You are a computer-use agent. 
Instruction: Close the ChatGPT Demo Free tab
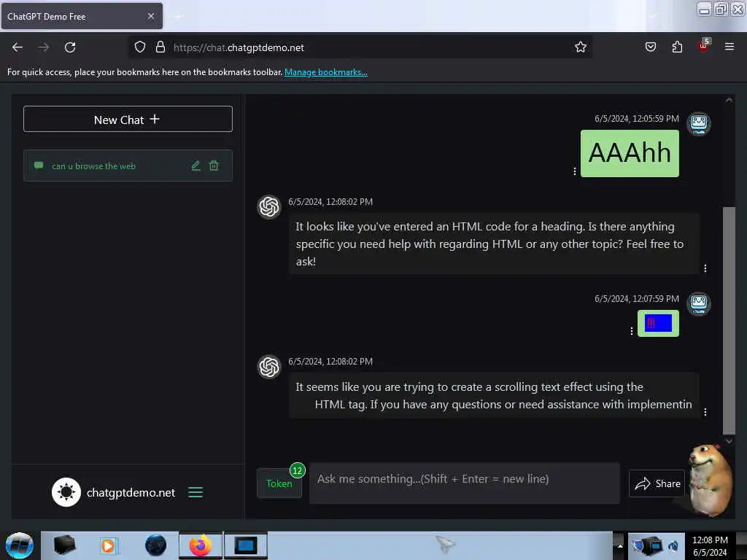pos(151,16)
